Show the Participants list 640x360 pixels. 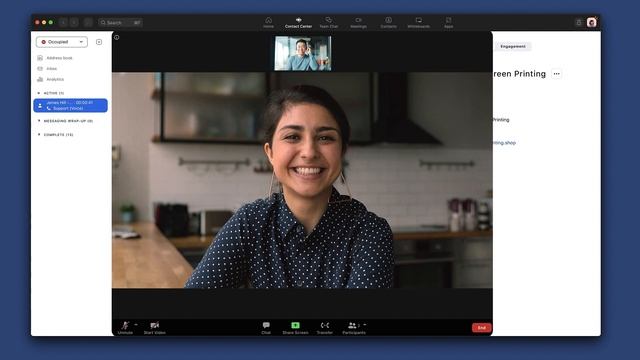coord(353,327)
